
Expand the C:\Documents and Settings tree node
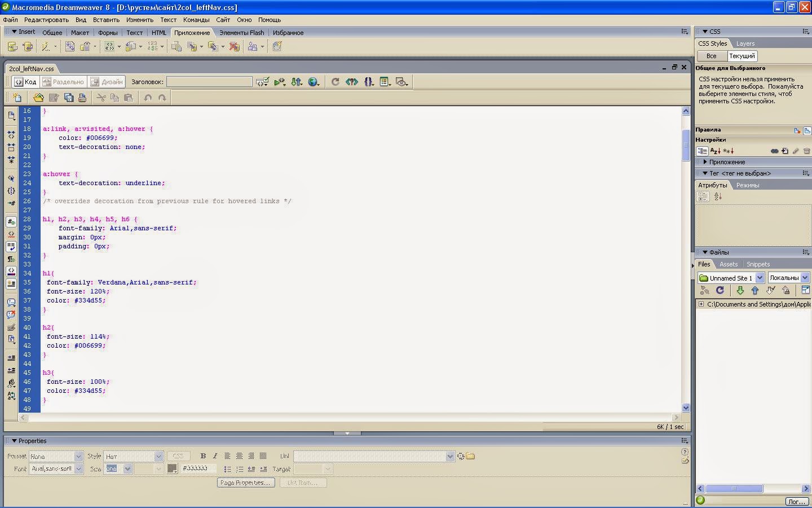pyautogui.click(x=701, y=304)
